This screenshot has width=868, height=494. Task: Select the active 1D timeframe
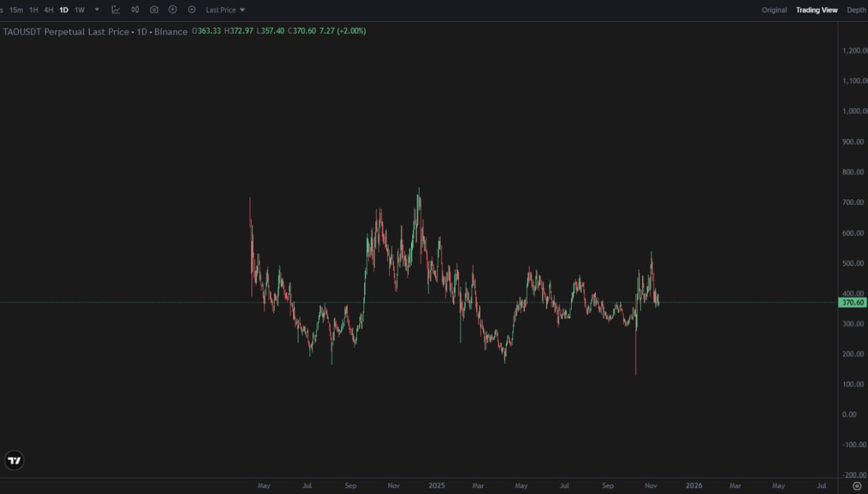pos(64,10)
